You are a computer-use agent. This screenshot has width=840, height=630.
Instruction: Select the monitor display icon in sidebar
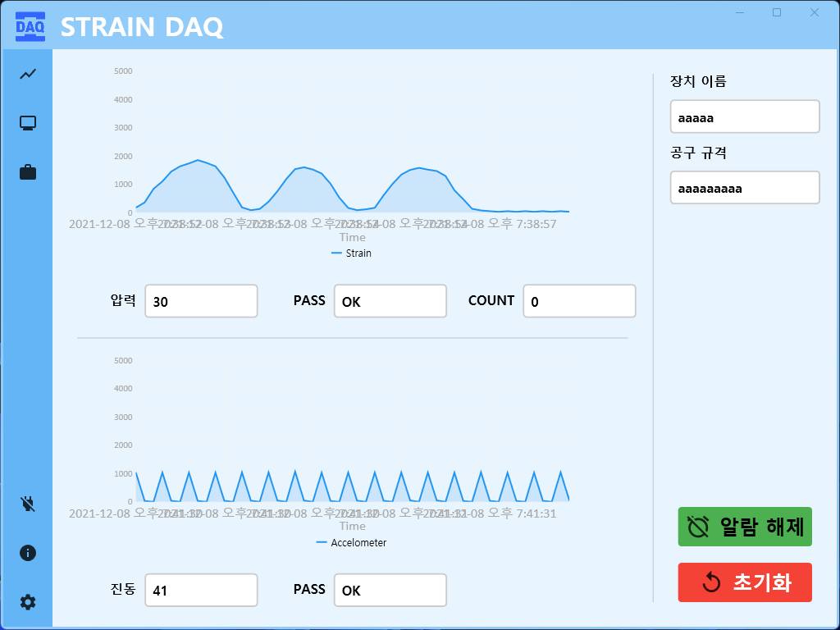click(28, 123)
